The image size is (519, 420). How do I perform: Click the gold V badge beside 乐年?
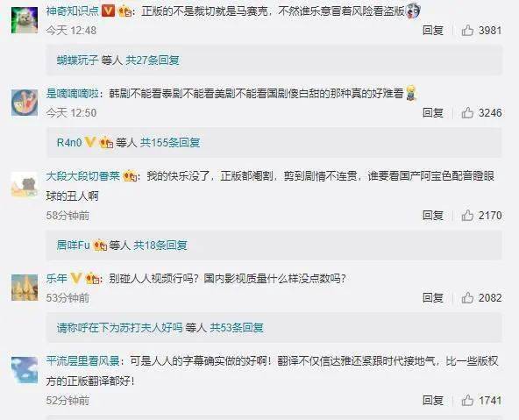click(76, 278)
